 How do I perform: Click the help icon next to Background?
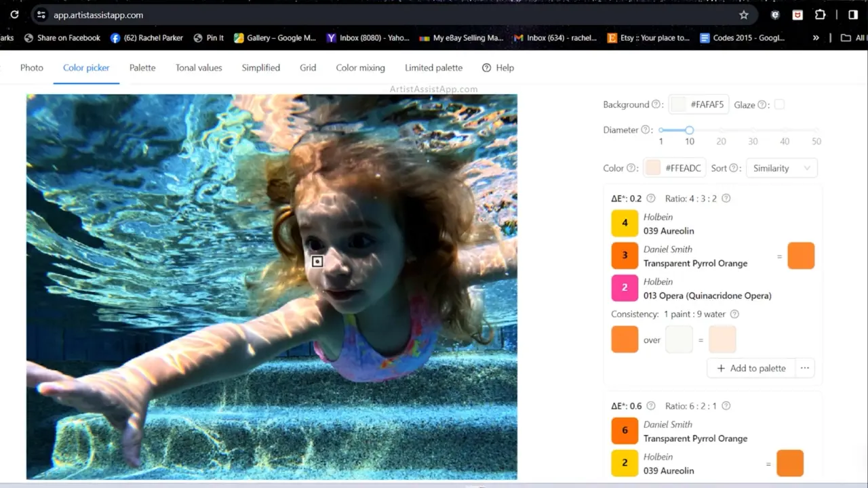(x=656, y=104)
